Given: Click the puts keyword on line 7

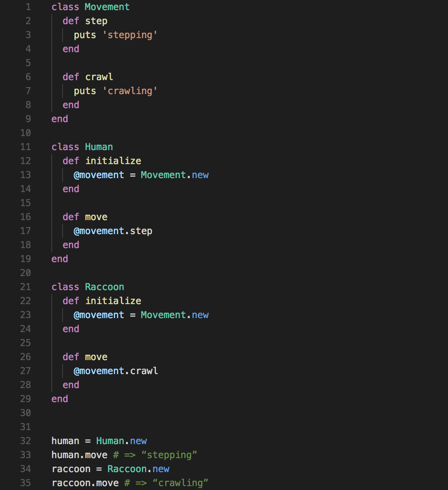Looking at the screenshot, I should pyautogui.click(x=85, y=91).
